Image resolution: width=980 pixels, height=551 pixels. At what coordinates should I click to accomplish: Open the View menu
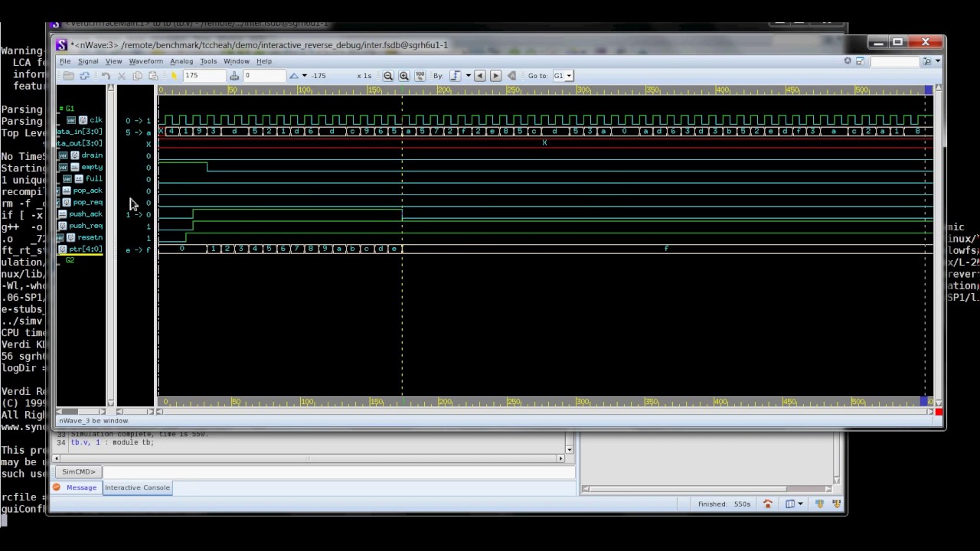coord(113,61)
